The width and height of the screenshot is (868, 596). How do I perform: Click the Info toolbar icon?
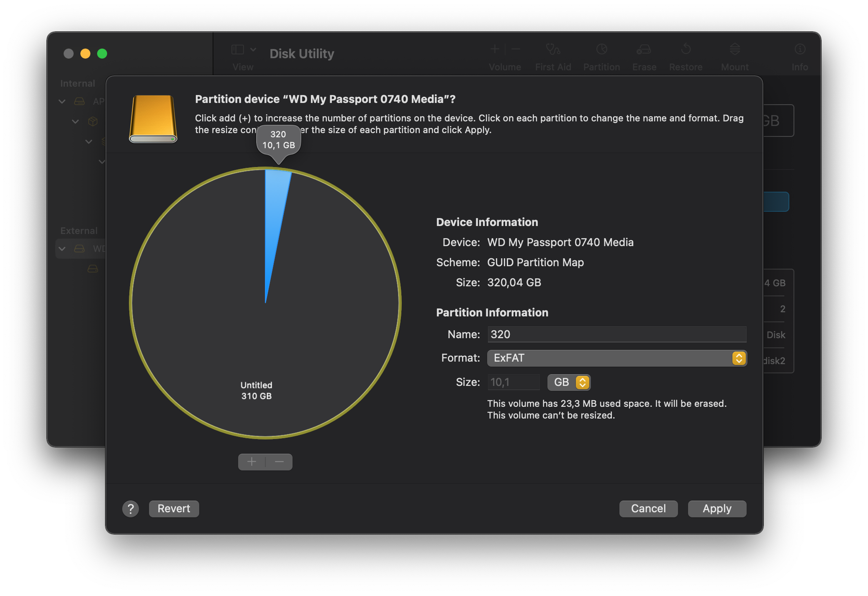pos(799,49)
